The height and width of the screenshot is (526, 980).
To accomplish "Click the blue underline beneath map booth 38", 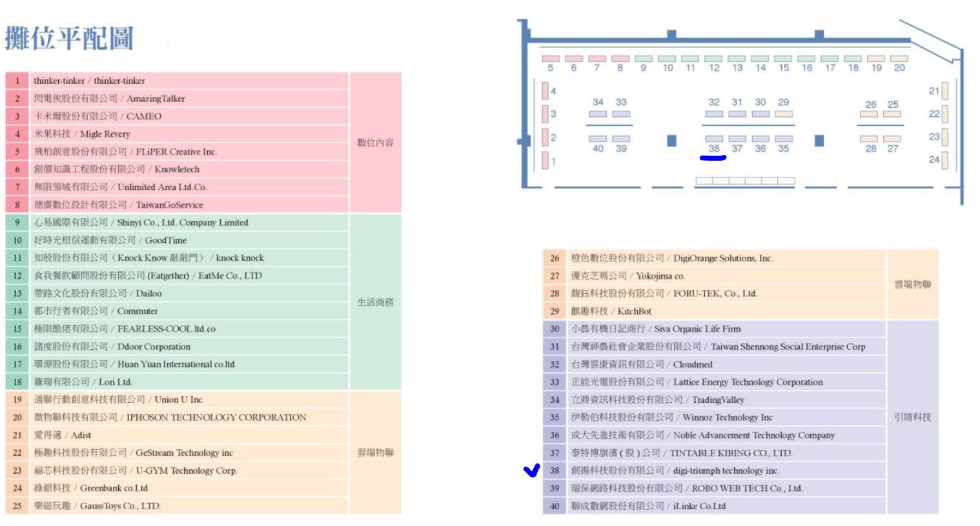I will click(713, 157).
